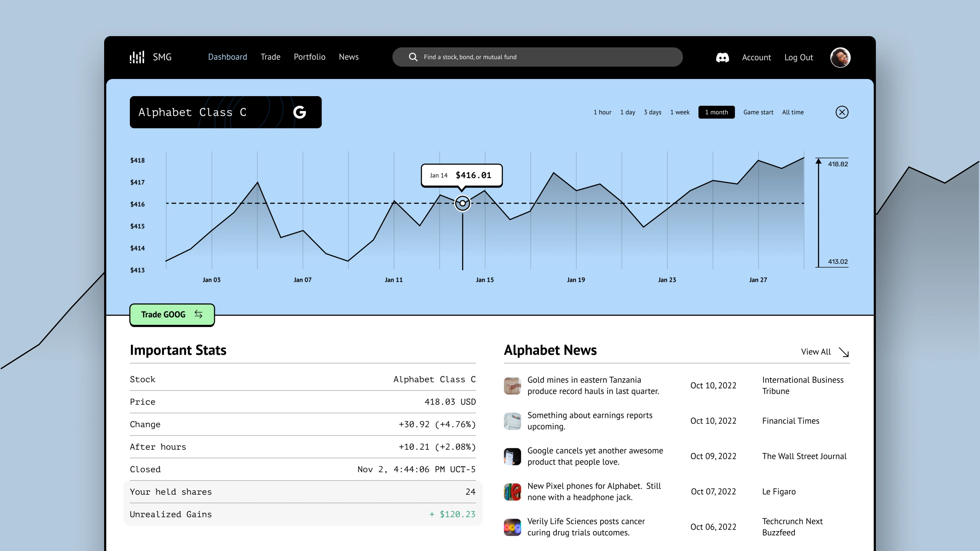Click the SMG logo icon
The width and height of the screenshot is (980, 551).
pyautogui.click(x=137, y=57)
